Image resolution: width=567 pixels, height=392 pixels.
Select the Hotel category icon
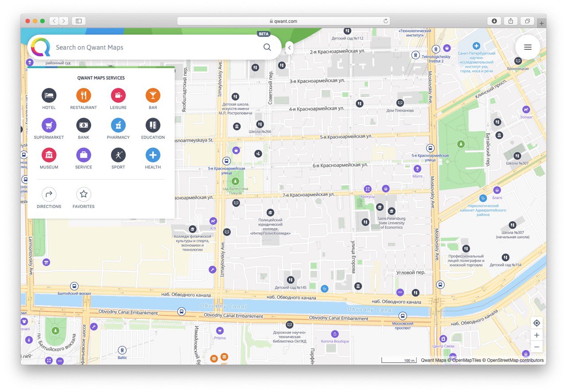coord(49,95)
